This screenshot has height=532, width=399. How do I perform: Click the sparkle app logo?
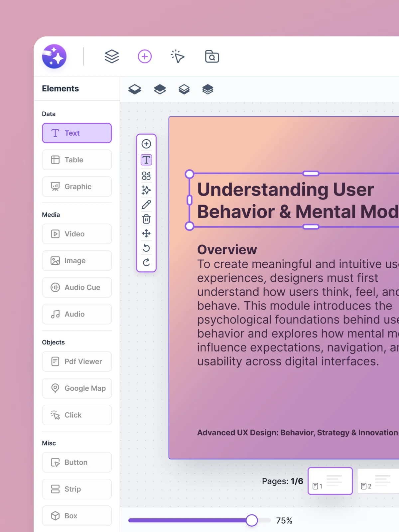tap(54, 56)
